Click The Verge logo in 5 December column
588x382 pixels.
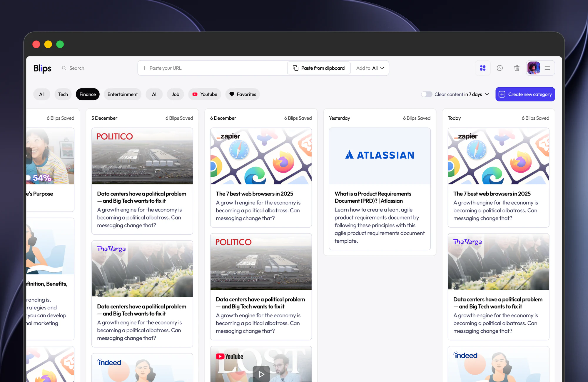tap(111, 249)
